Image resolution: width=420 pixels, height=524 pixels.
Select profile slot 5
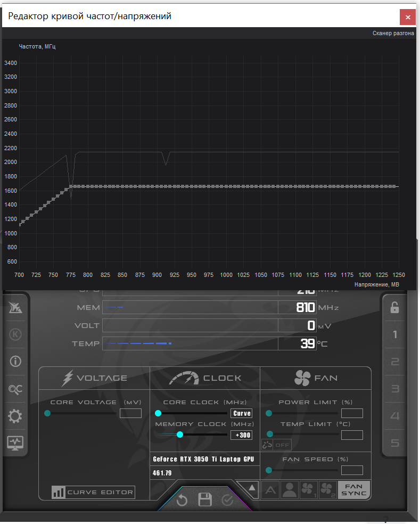coord(395,443)
